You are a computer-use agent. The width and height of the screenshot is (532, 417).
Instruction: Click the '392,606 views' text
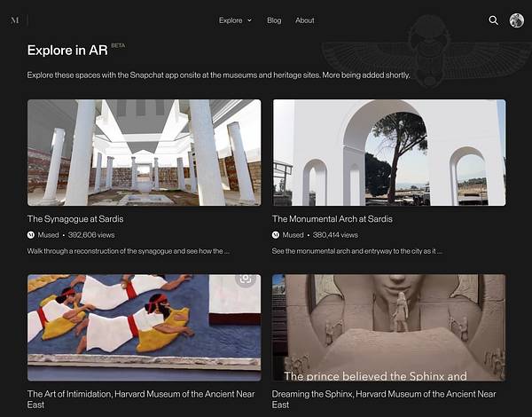91,235
